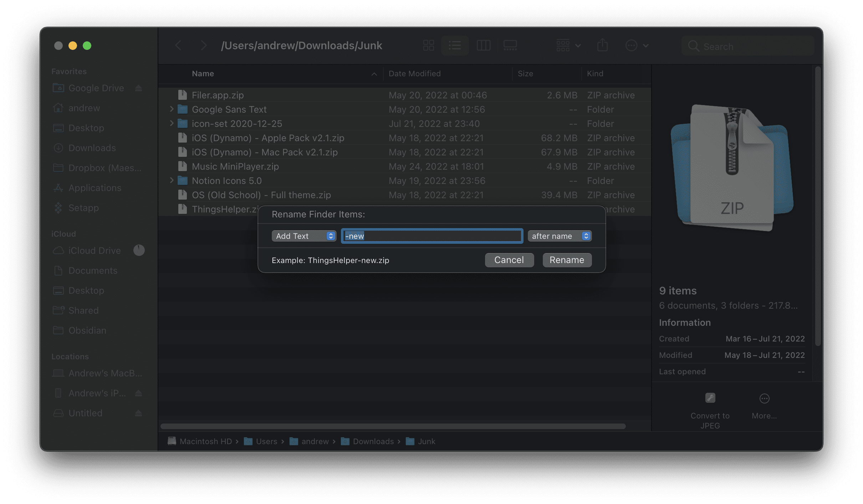Select iOS (Dynamo) - Apple Pack v2.1.zip
863x504 pixels.
pos(405,138)
